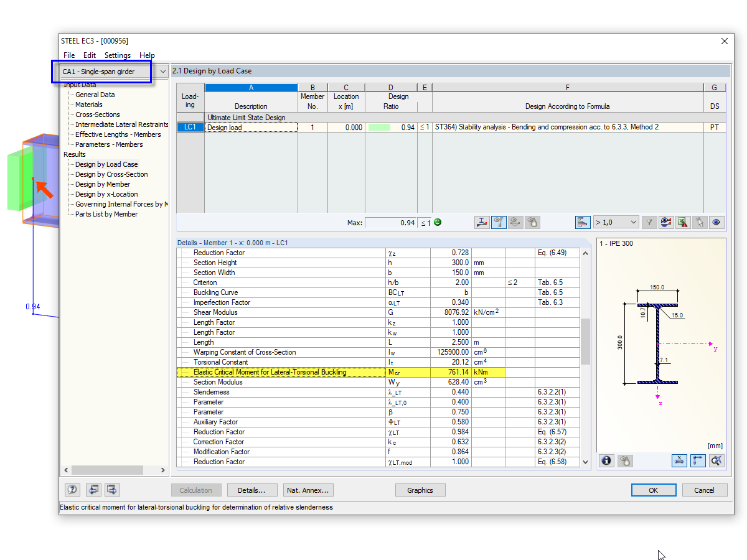747x560 pixels.
Task: Open Design by Load Case results
Action: pyautogui.click(x=106, y=164)
